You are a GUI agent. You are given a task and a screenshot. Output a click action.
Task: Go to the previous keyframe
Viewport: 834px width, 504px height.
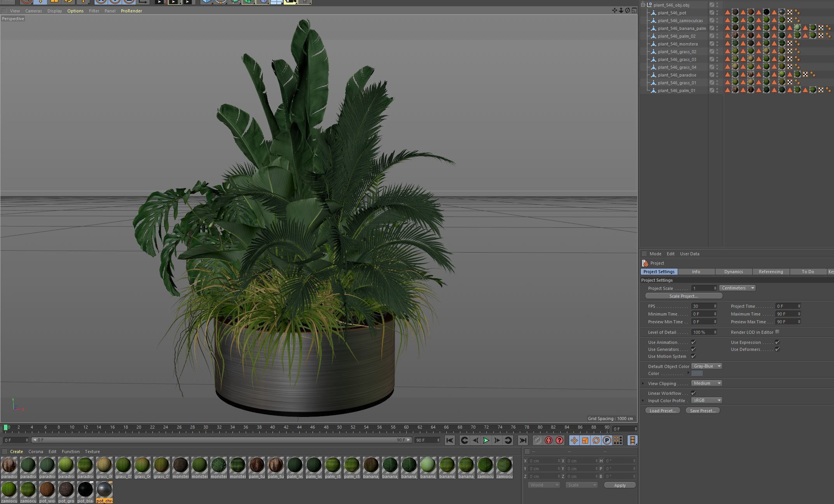point(464,440)
